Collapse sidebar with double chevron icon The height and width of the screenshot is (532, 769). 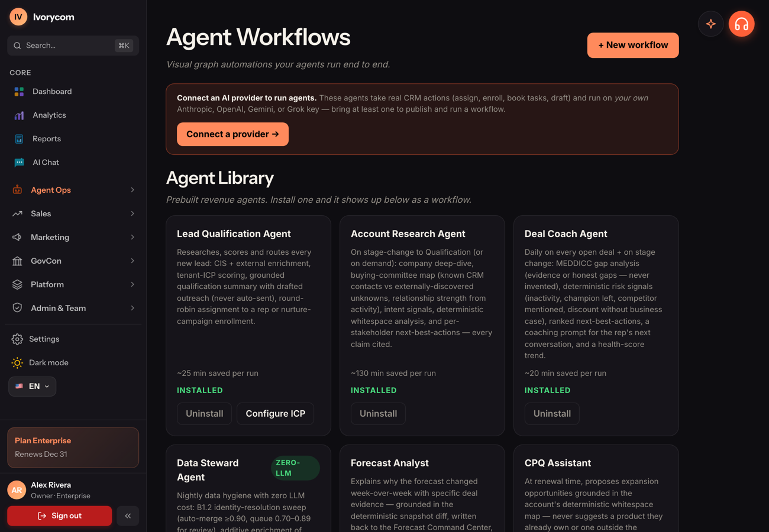(128, 516)
